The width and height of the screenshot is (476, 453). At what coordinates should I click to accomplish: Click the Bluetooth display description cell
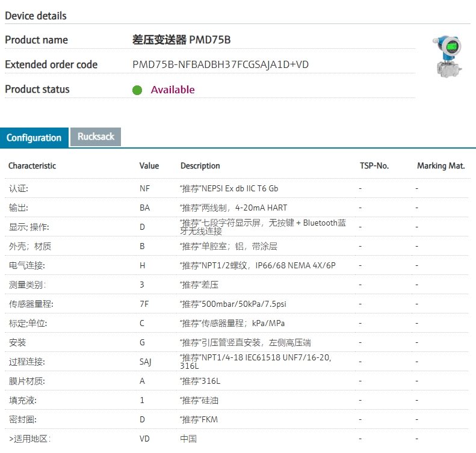[x=263, y=227]
